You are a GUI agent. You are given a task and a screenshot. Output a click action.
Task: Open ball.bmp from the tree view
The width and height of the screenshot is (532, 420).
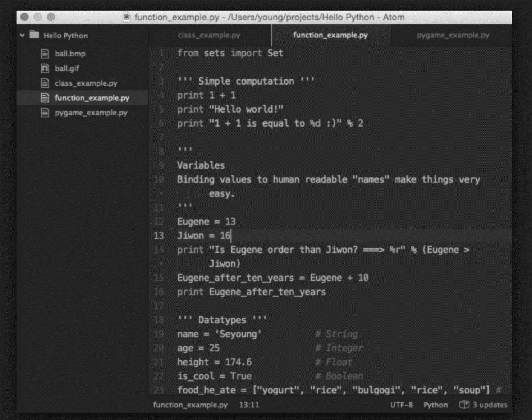[70, 54]
